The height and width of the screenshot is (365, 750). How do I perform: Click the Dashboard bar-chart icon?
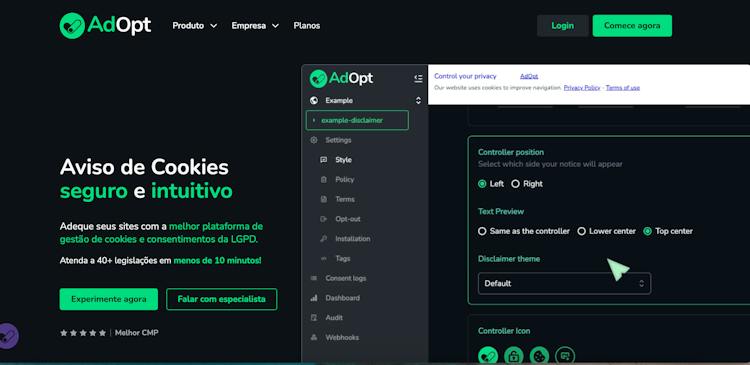click(x=314, y=298)
